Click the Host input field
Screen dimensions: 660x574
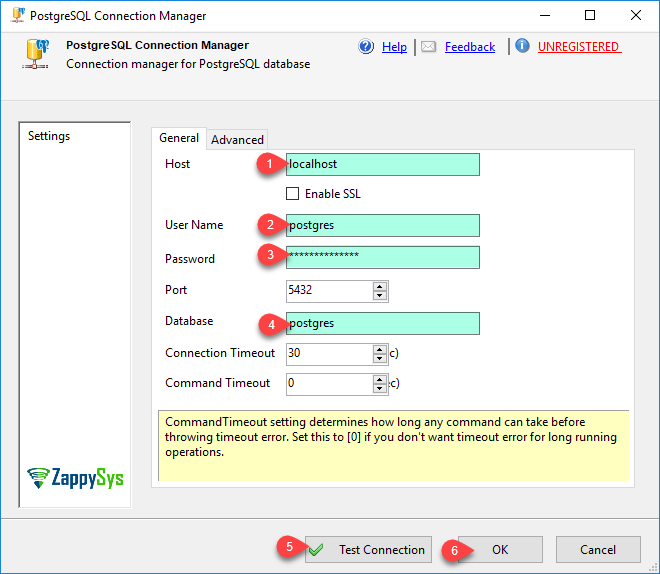pos(383,164)
